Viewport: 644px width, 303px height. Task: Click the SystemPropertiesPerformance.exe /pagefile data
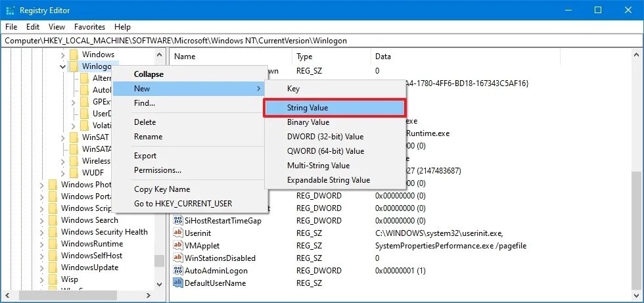pyautogui.click(x=451, y=246)
